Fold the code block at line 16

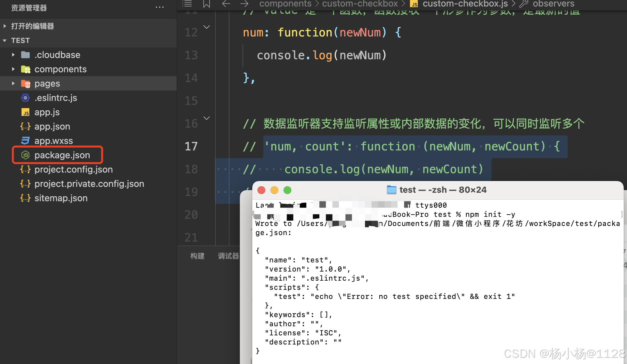pyautogui.click(x=207, y=118)
